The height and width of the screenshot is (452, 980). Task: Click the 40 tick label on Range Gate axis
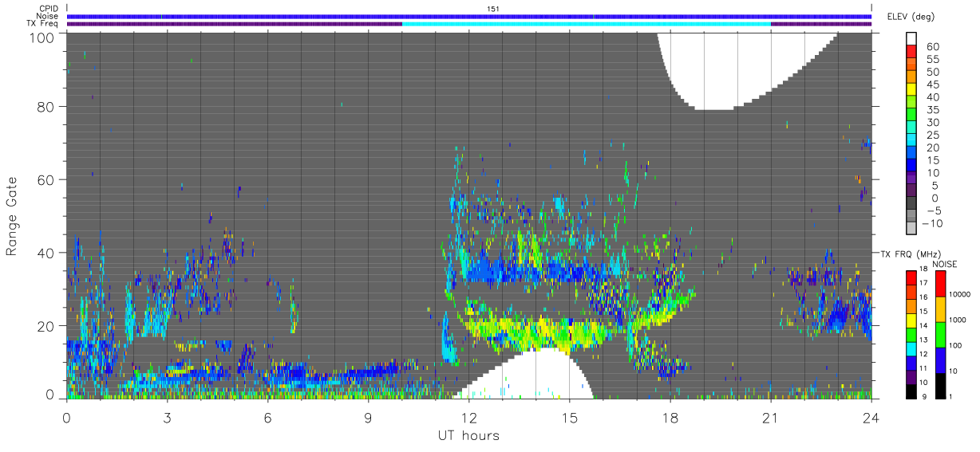(45, 253)
